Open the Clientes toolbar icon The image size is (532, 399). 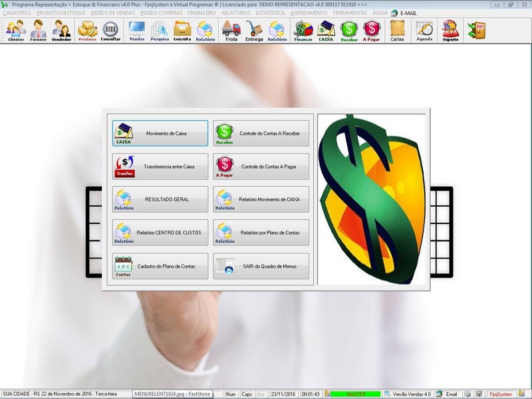pos(16,31)
